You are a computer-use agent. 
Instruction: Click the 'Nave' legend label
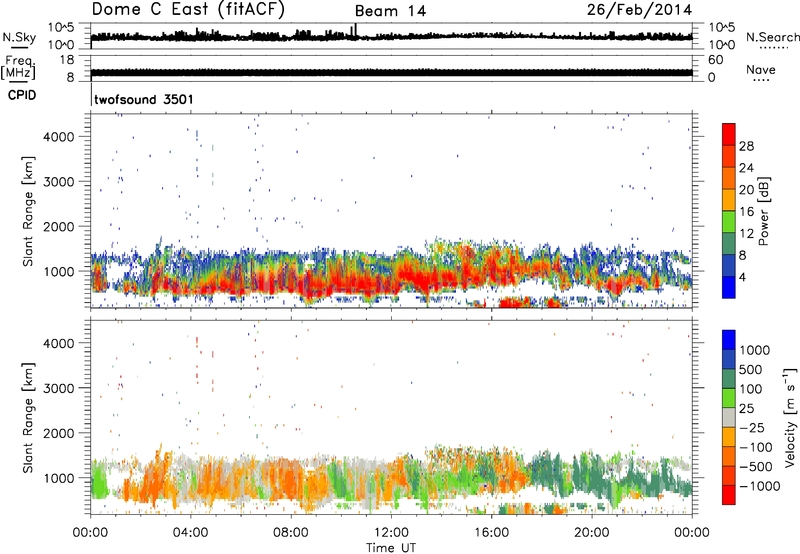click(761, 70)
